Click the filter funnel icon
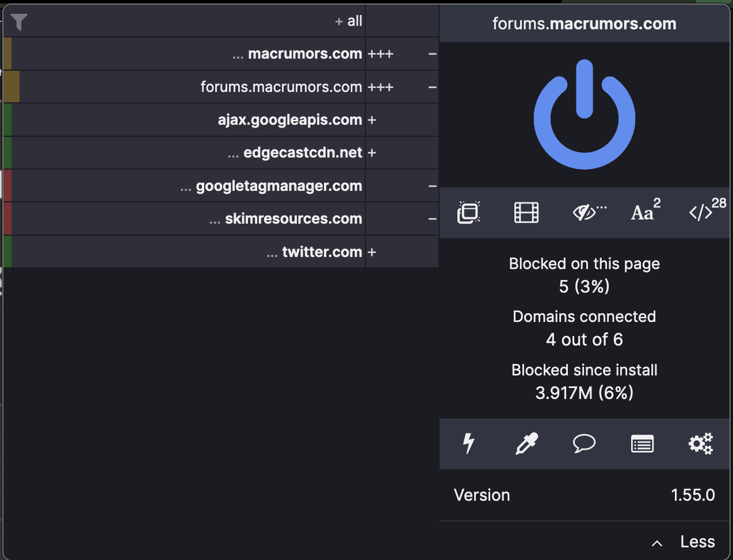Screen dimensions: 733x560 pyautogui.click(x=19, y=22)
